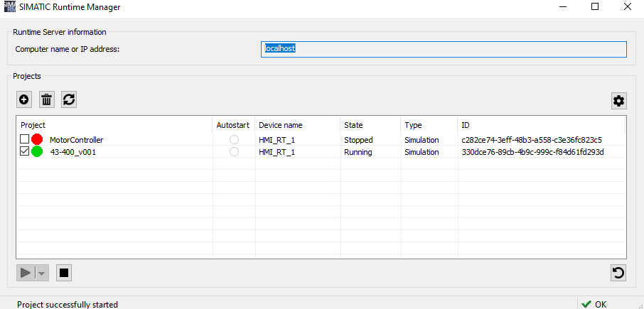
Task: Click the green status indicator for 43-400_v001
Action: (x=37, y=152)
